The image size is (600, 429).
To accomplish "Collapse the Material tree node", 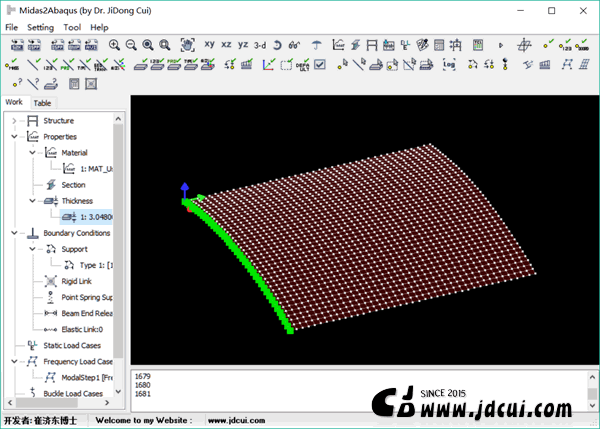I will click(x=33, y=153).
